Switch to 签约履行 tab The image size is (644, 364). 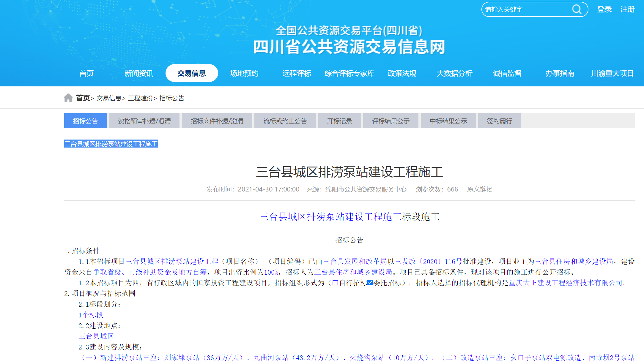[500, 121]
